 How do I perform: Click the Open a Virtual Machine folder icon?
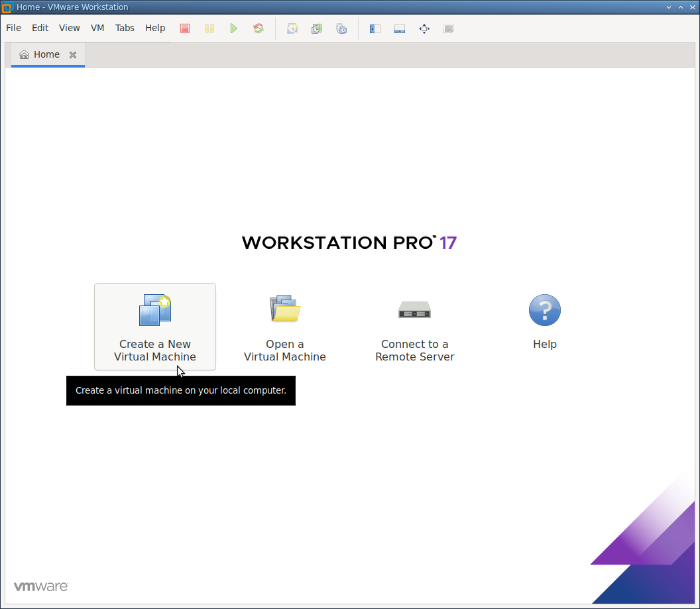pos(285,308)
